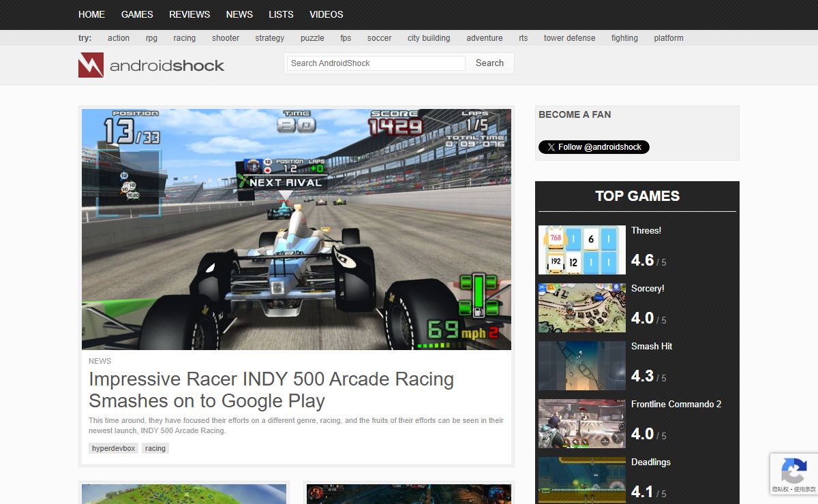
Task: Open the Smash Hit game thumbnail
Action: point(582,366)
